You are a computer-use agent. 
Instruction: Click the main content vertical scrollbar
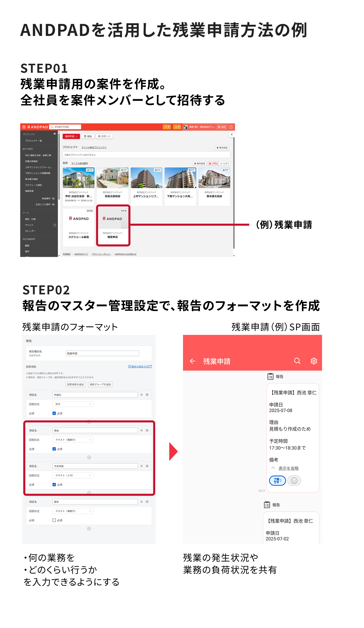pos(234,193)
